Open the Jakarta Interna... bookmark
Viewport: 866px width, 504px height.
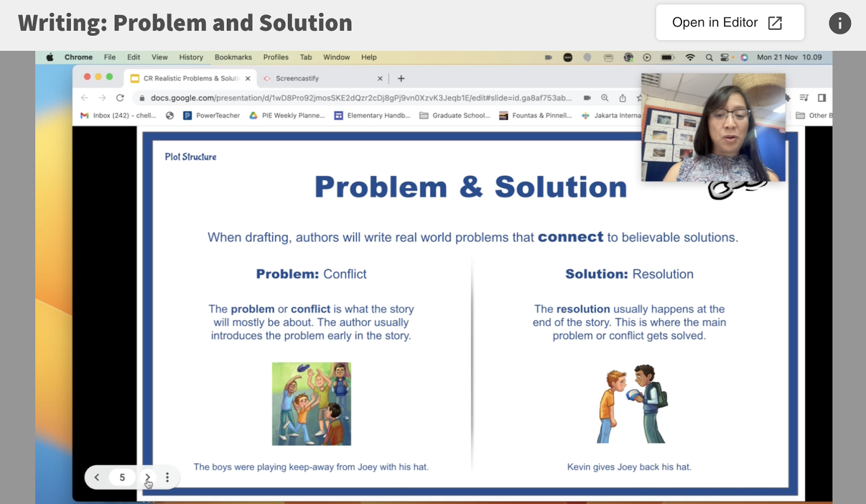coord(611,115)
